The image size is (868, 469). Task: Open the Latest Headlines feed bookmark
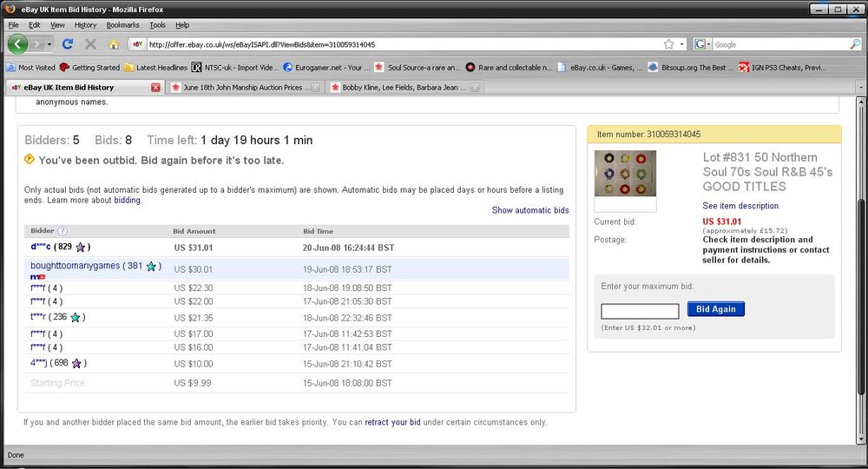pyautogui.click(x=156, y=68)
